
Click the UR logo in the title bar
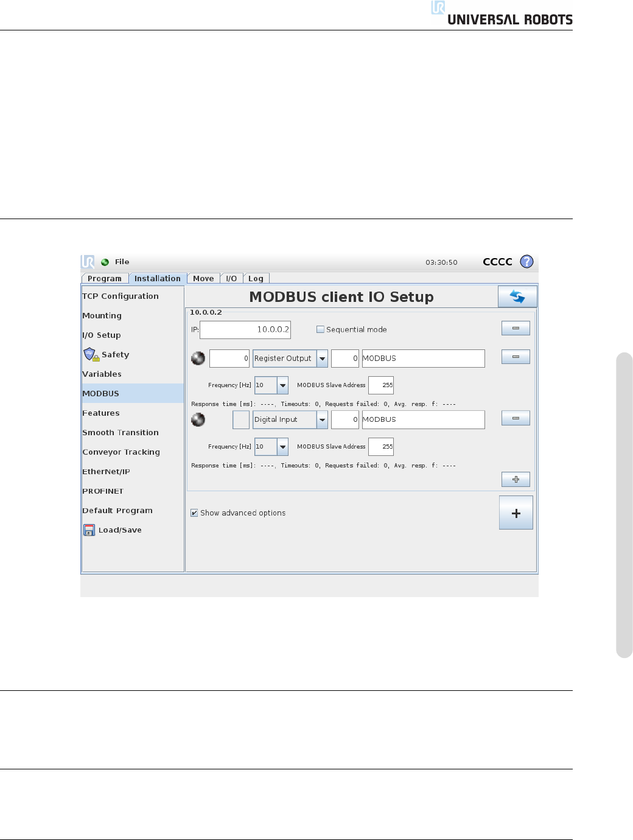pos(88,262)
